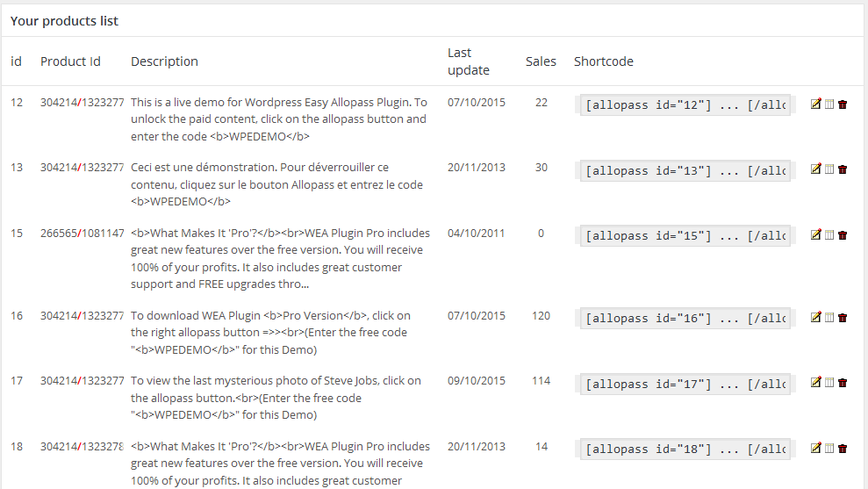
Task: Edit product with id 12 via pencil icon
Action: (815, 104)
